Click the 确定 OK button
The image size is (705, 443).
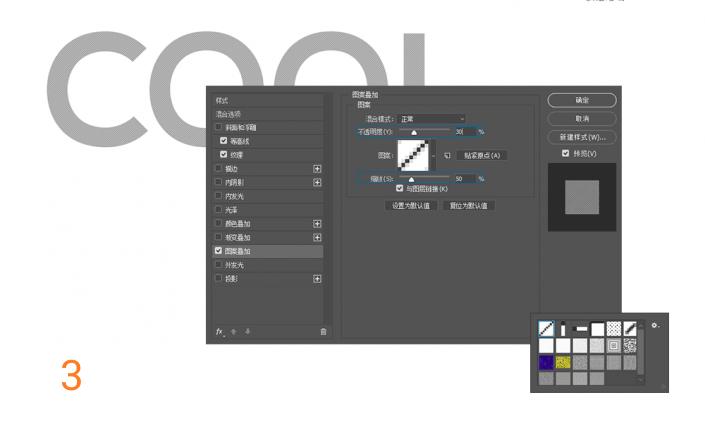[582, 100]
